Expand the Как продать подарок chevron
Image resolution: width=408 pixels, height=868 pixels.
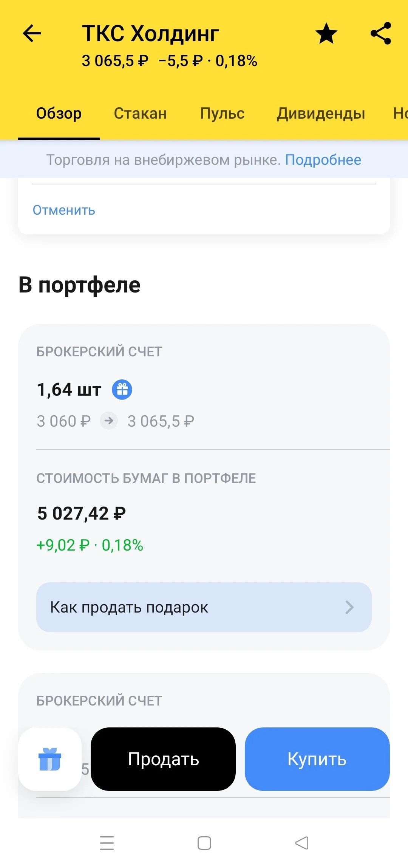point(349,607)
